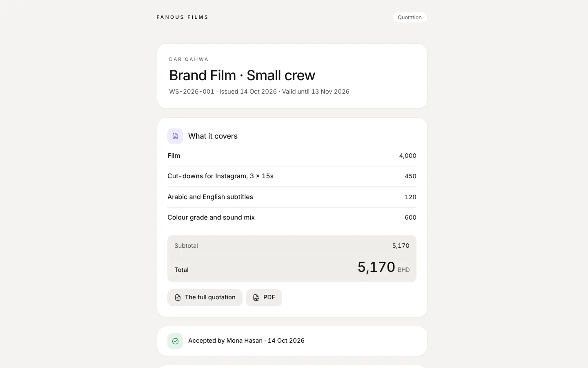The height and width of the screenshot is (368, 588).
Task: Click the FANOUS FILMS logo text
Action: tap(183, 17)
